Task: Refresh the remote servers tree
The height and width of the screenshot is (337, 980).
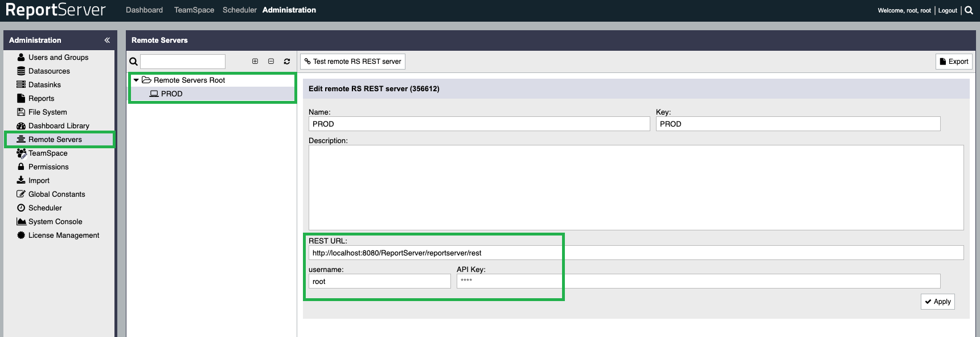Action: point(287,61)
